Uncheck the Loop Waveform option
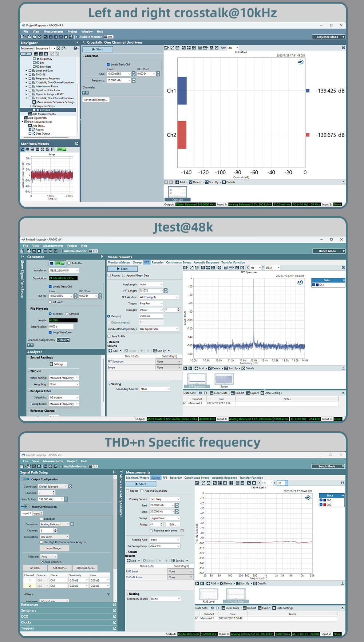The height and width of the screenshot is (642, 364). (50, 332)
